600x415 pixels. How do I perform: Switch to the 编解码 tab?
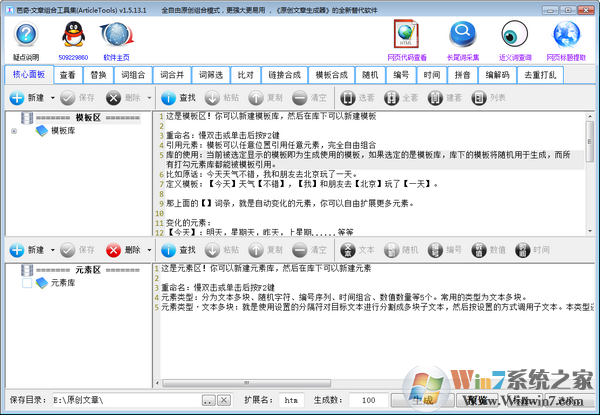pyautogui.click(x=497, y=75)
